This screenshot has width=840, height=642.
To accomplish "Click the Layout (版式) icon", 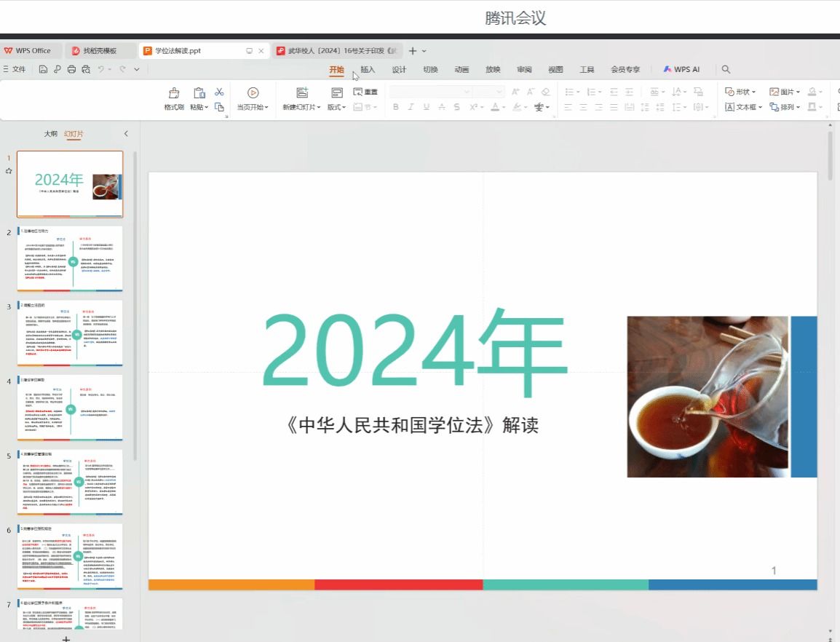I will pos(336,92).
